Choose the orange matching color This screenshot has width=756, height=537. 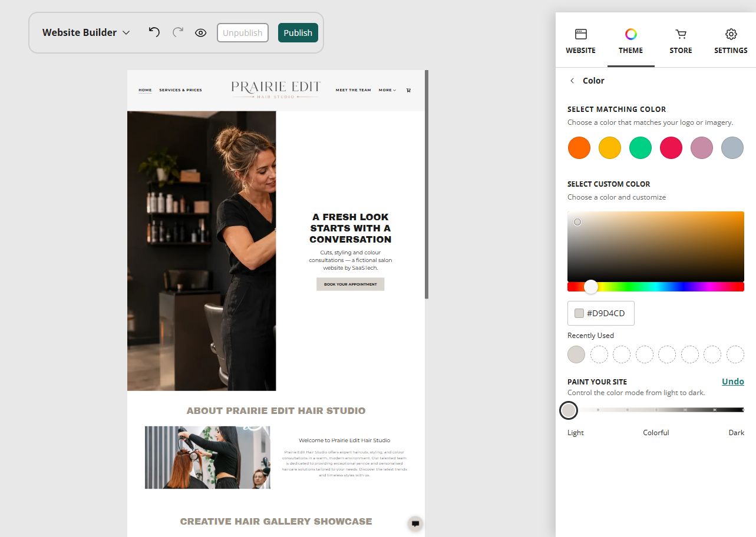[x=579, y=148]
